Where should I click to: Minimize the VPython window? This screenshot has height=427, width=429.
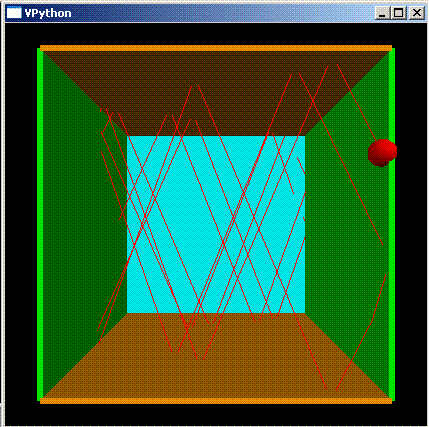(382, 13)
